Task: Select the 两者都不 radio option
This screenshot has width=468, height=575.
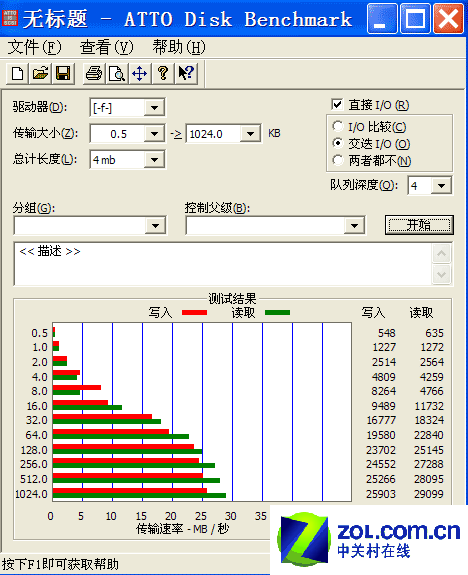Action: (x=337, y=160)
